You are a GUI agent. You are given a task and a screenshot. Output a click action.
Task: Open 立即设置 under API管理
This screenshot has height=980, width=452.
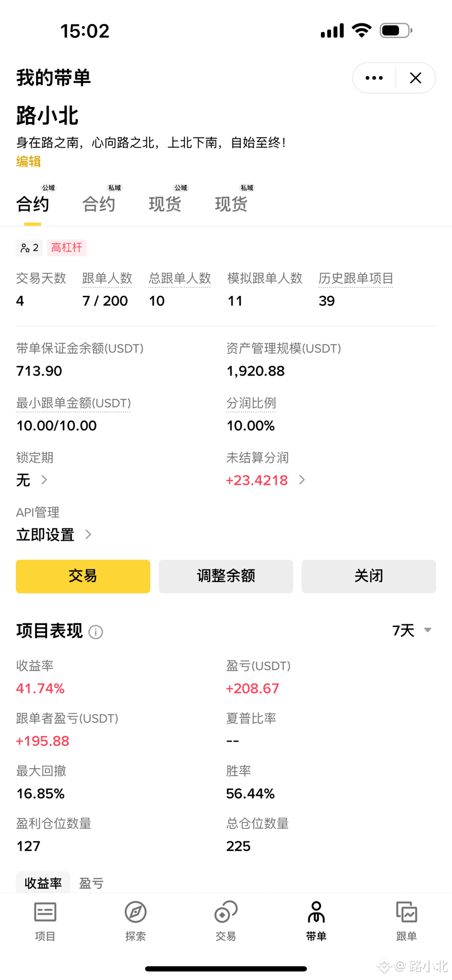point(53,534)
